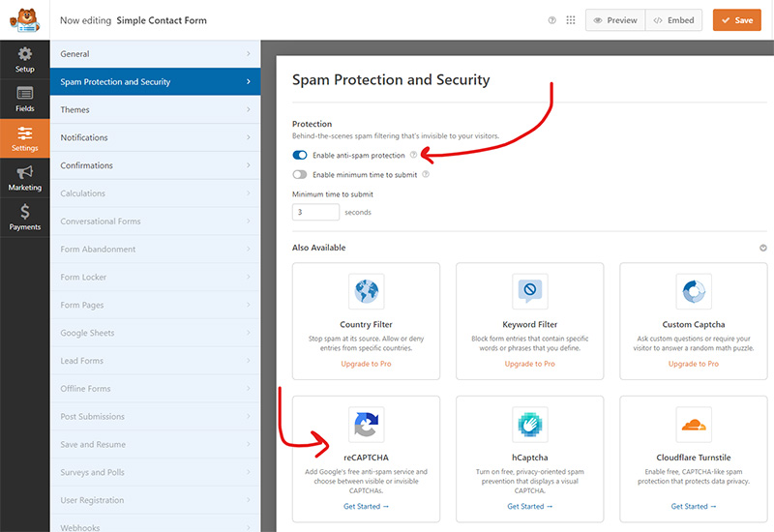Click the Keyword Filter card title
The width and height of the screenshot is (774, 532).
529,324
